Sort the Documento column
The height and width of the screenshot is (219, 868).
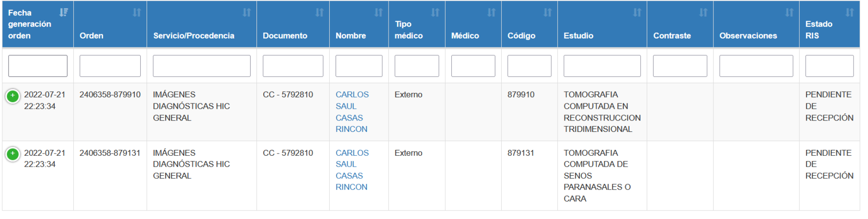pos(319,13)
